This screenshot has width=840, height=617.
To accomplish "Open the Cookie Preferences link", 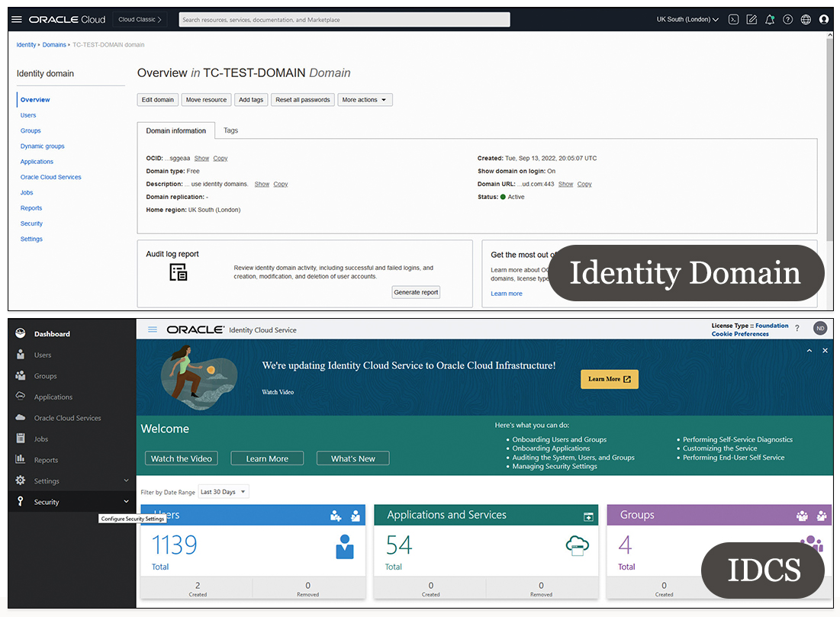I will tap(740, 334).
